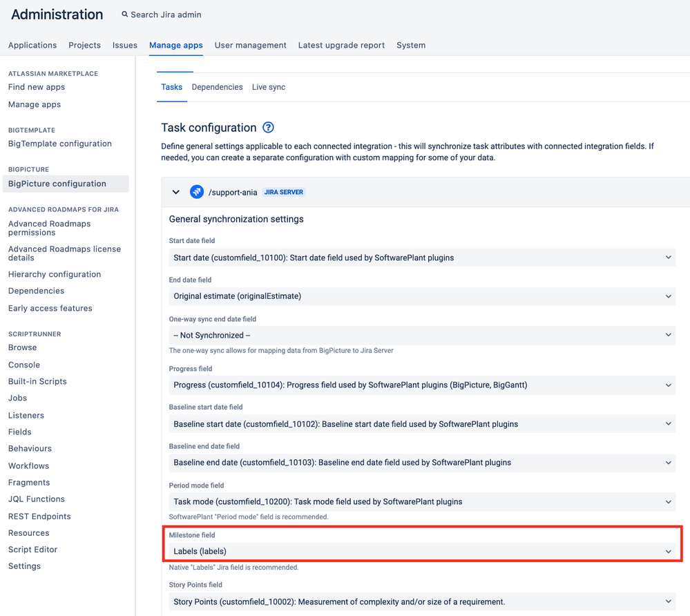Open the Start date field dropdown
This screenshot has width=690, height=616.
422,258
